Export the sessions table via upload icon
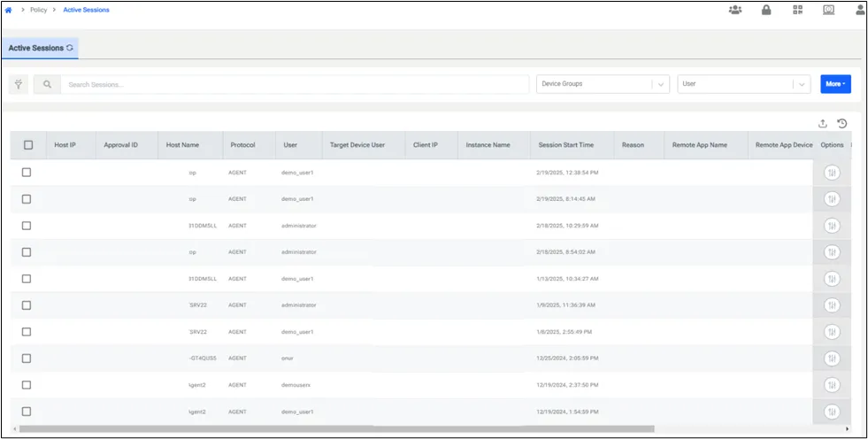This screenshot has height=439, width=868. click(823, 123)
